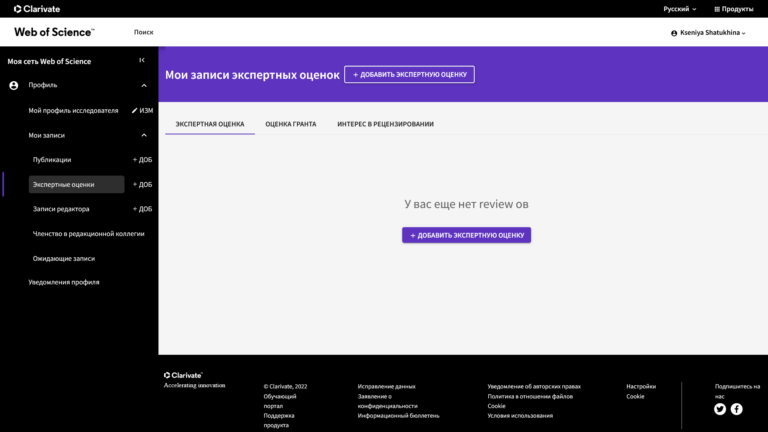Click the pencil ИЗМ edit icon

pyautogui.click(x=142, y=111)
